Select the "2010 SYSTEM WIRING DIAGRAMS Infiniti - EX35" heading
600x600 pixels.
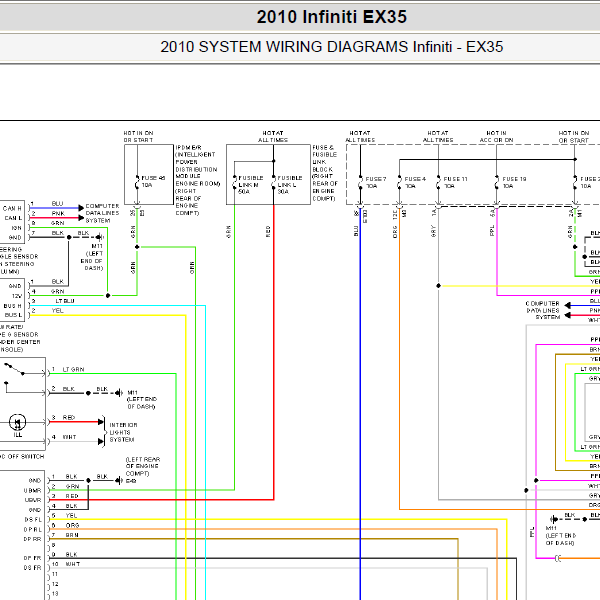pos(331,47)
